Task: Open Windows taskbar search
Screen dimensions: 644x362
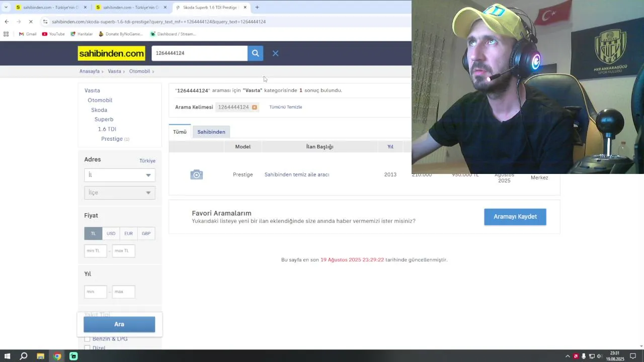Action: click(x=24, y=356)
